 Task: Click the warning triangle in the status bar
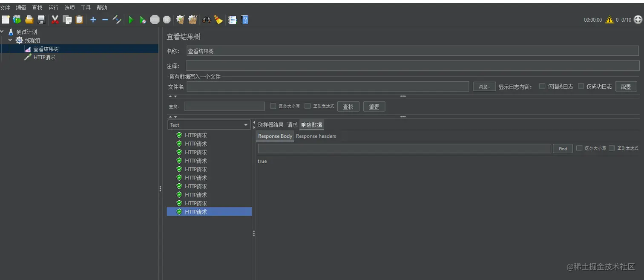click(x=609, y=20)
